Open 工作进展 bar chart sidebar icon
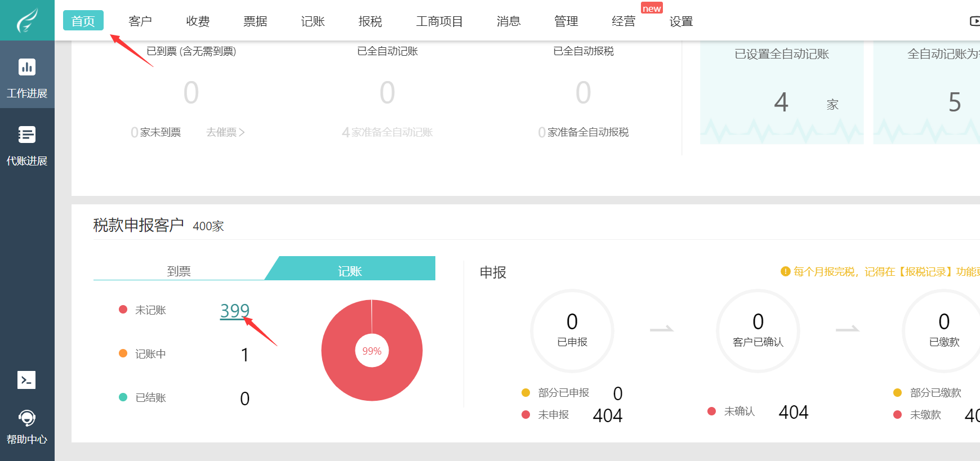Screen dimensions: 980x461 [26, 68]
